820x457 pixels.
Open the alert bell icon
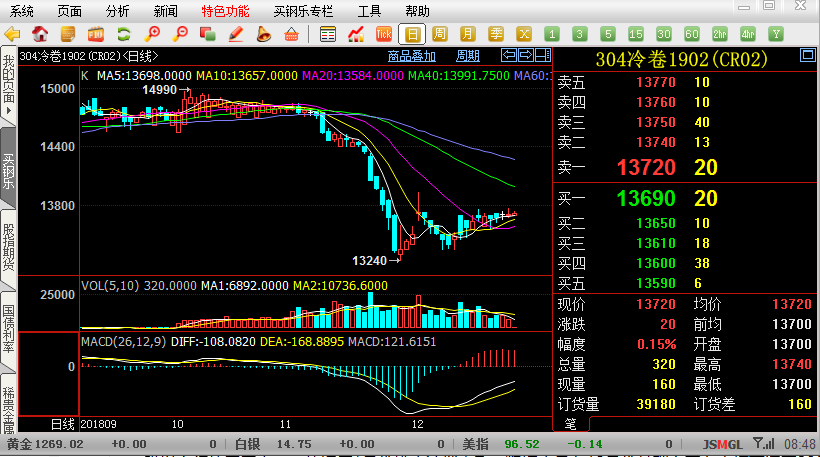pos(264,35)
